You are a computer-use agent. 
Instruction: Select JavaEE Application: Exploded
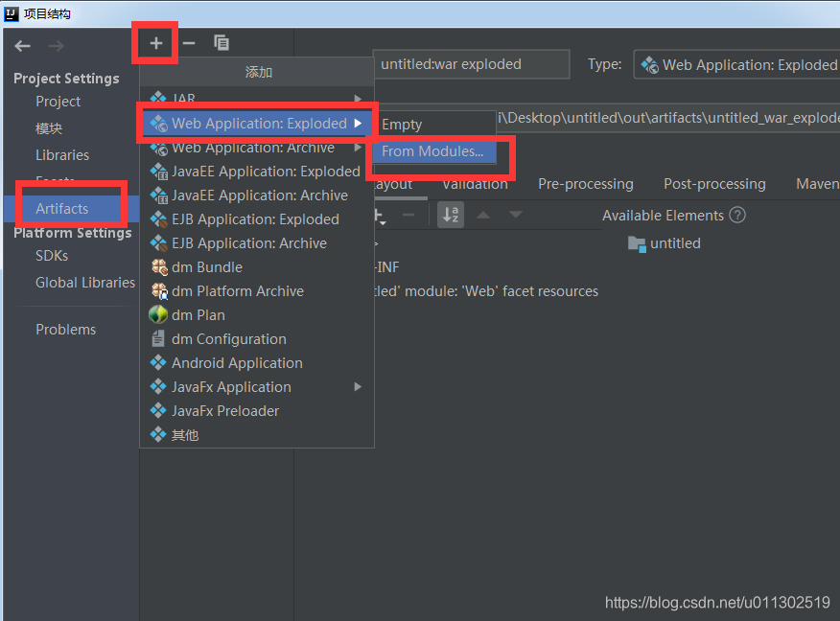(x=257, y=172)
